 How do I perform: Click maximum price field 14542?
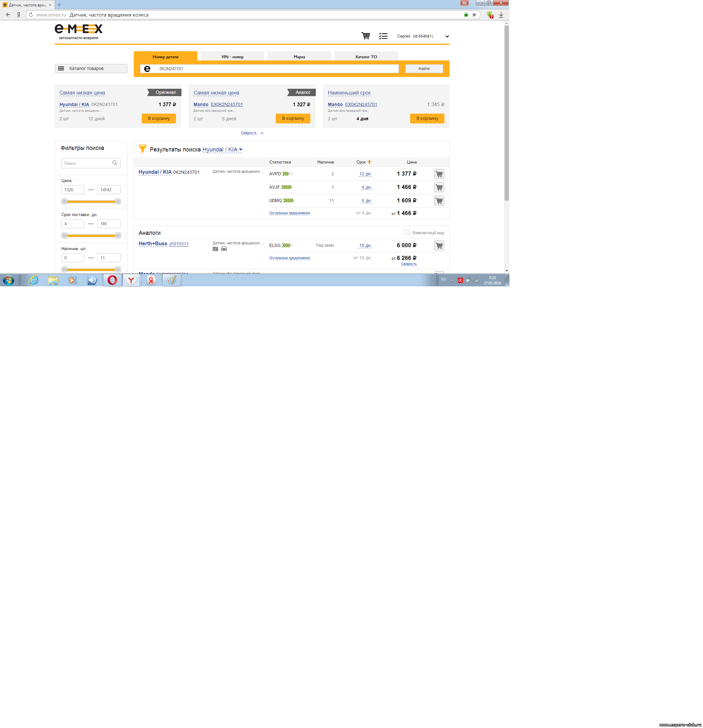click(x=109, y=190)
